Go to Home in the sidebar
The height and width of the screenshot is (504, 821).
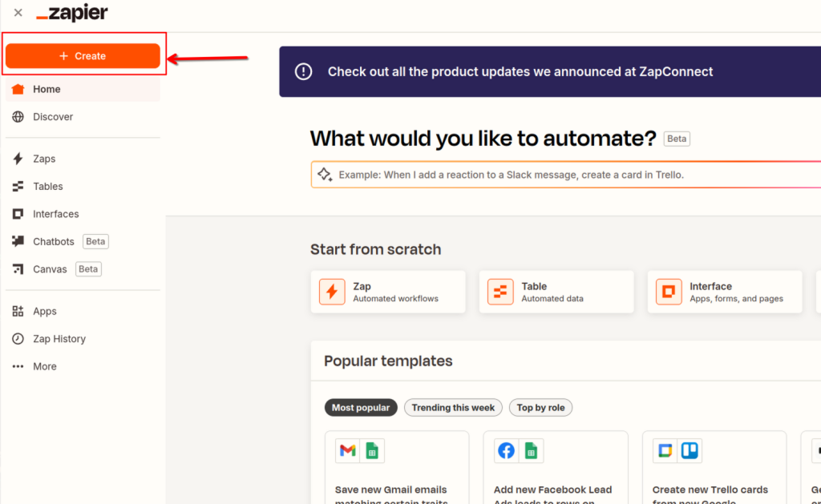[x=83, y=89]
